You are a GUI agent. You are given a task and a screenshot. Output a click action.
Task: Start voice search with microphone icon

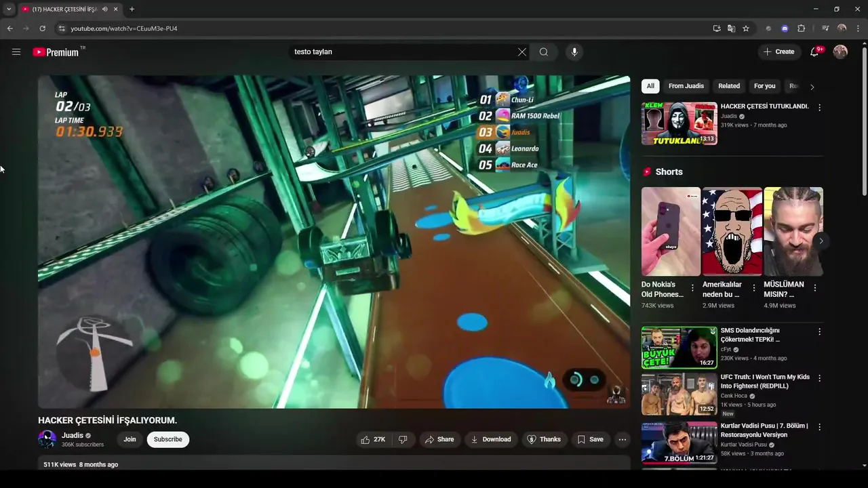point(574,52)
